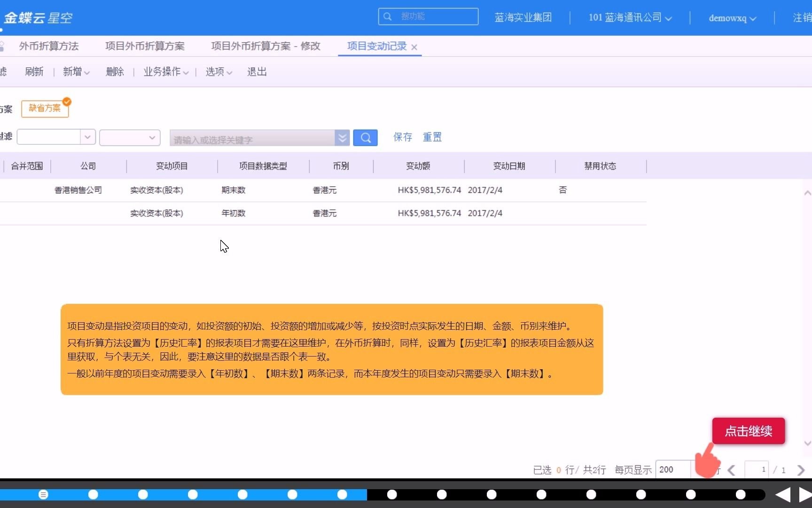Click the 币别 column header
Viewport: 812px width, 508px height.
[x=341, y=166]
